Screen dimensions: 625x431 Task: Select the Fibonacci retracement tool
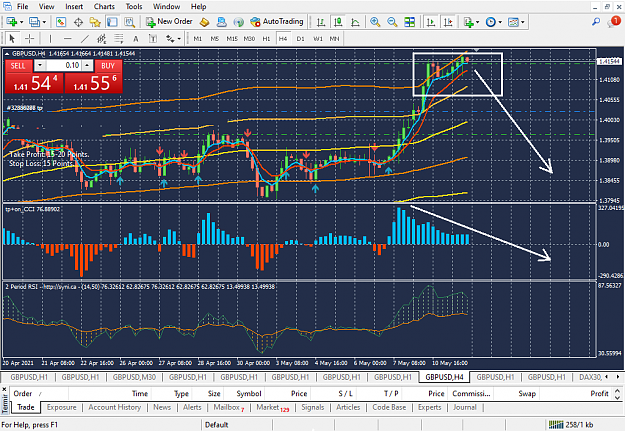click(x=119, y=38)
